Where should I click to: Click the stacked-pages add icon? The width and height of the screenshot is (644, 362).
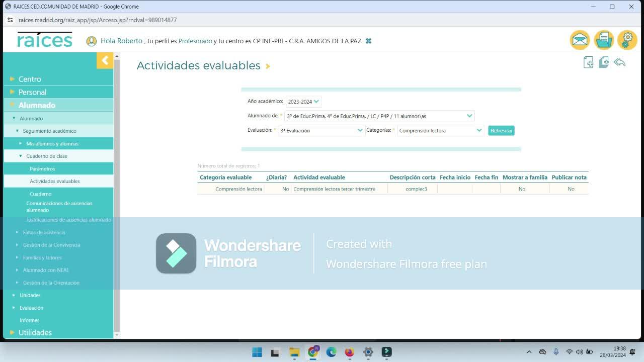604,62
